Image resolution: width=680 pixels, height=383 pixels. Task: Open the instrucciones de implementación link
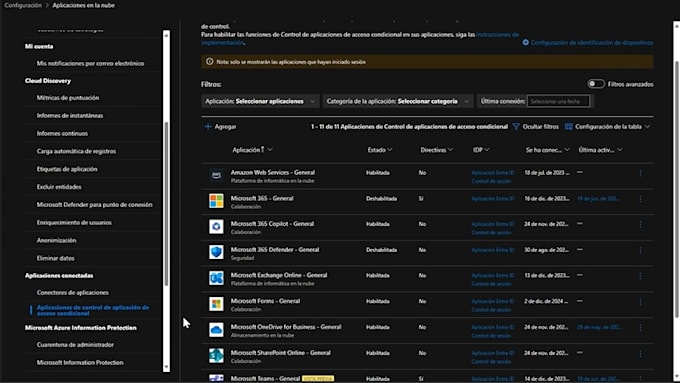coord(497,34)
